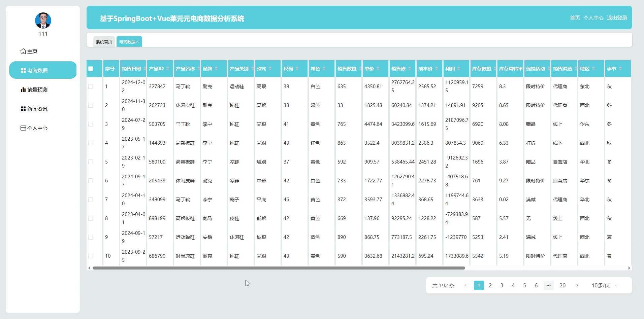644x319 pixels.
Task: Click the 退出登录 link in header
Action: click(617, 18)
